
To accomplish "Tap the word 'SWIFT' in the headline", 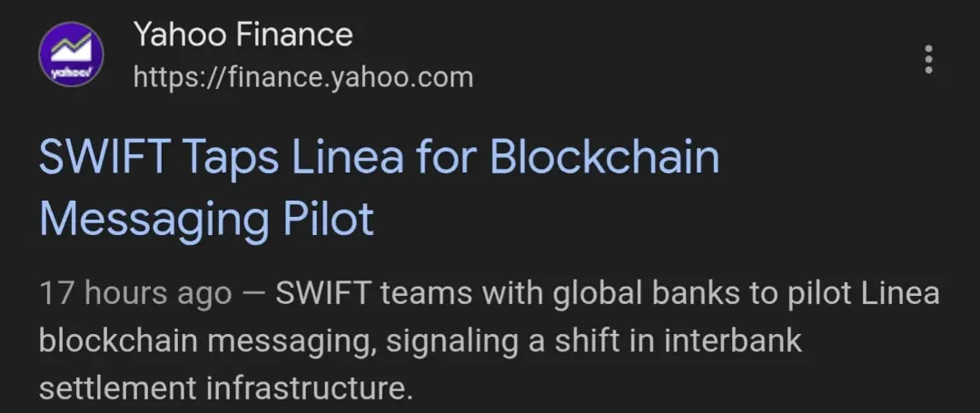I will click(104, 157).
